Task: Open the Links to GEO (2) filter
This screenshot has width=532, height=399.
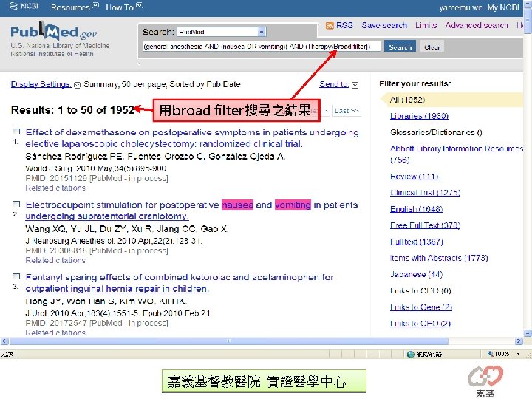Action: [x=420, y=323]
